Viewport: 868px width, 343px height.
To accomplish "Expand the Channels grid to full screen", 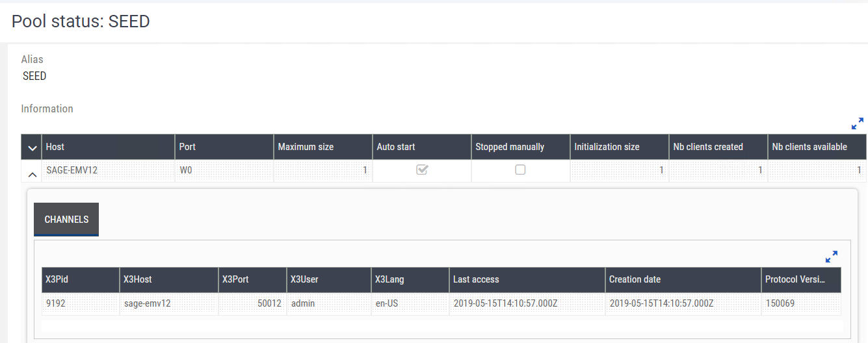I will coord(831,257).
